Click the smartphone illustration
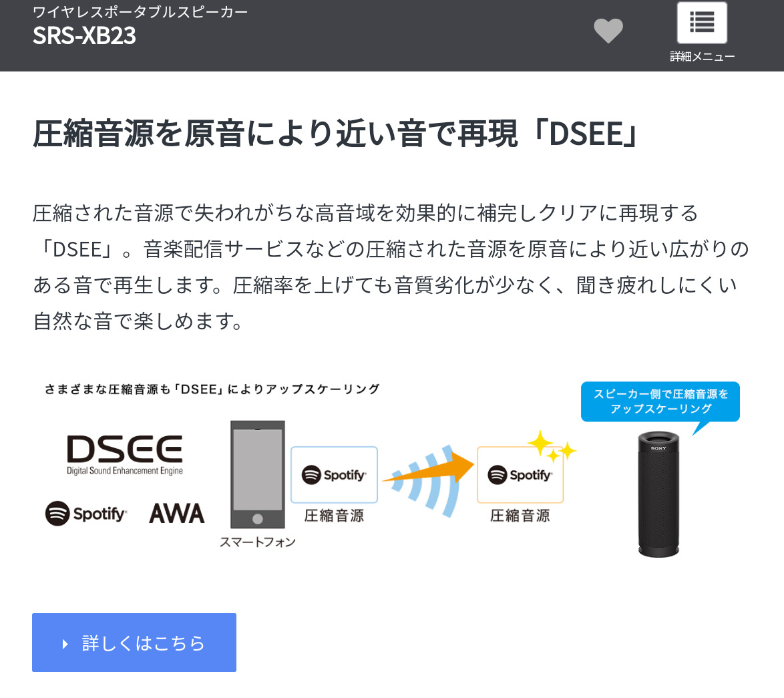 [258, 474]
